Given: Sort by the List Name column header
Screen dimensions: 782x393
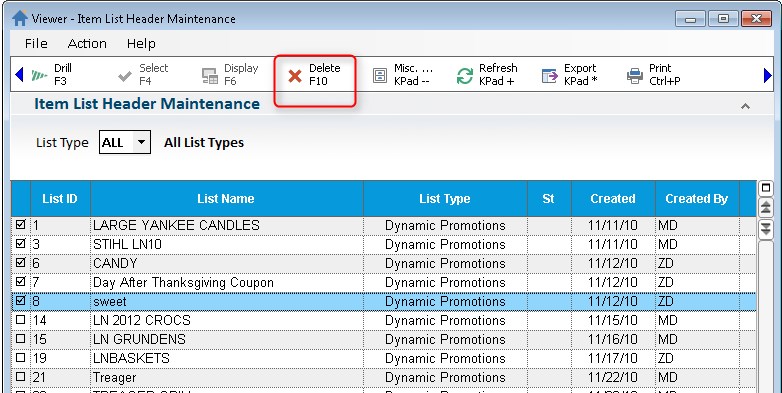Looking at the screenshot, I should pyautogui.click(x=227, y=198).
